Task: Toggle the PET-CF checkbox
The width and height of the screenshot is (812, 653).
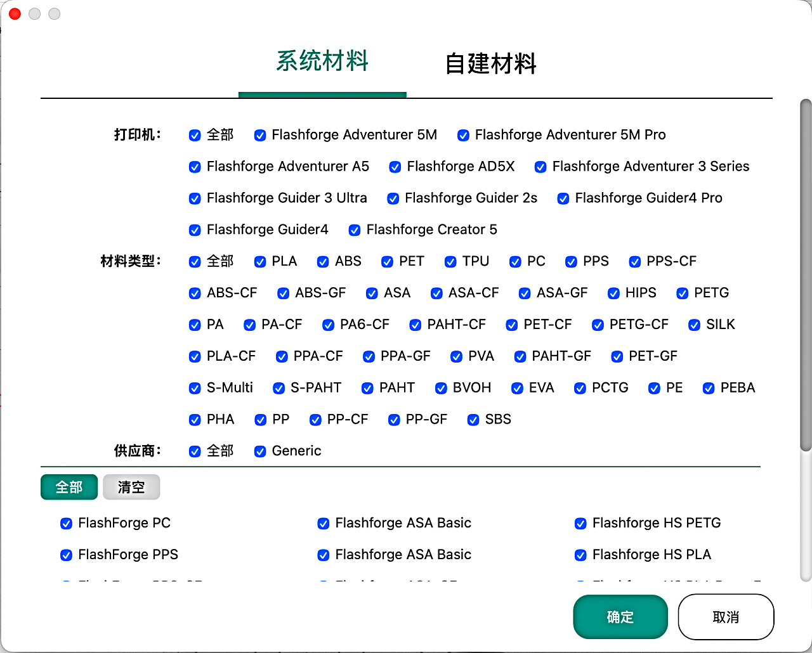Action: 511,325
